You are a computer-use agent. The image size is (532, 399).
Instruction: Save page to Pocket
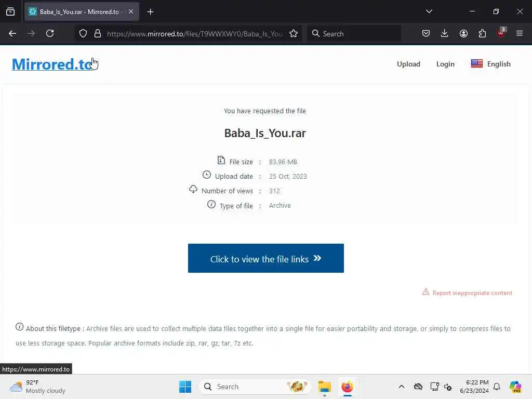point(426,33)
